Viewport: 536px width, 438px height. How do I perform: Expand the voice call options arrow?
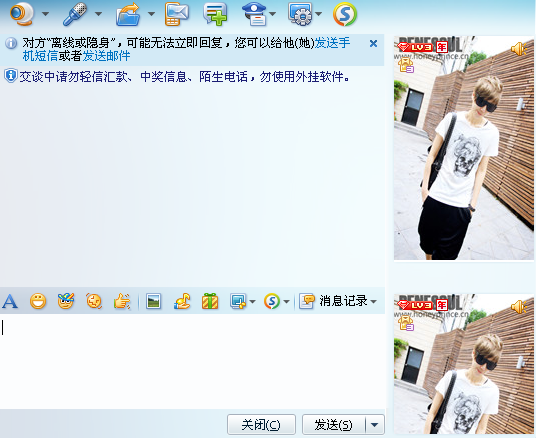[98, 14]
